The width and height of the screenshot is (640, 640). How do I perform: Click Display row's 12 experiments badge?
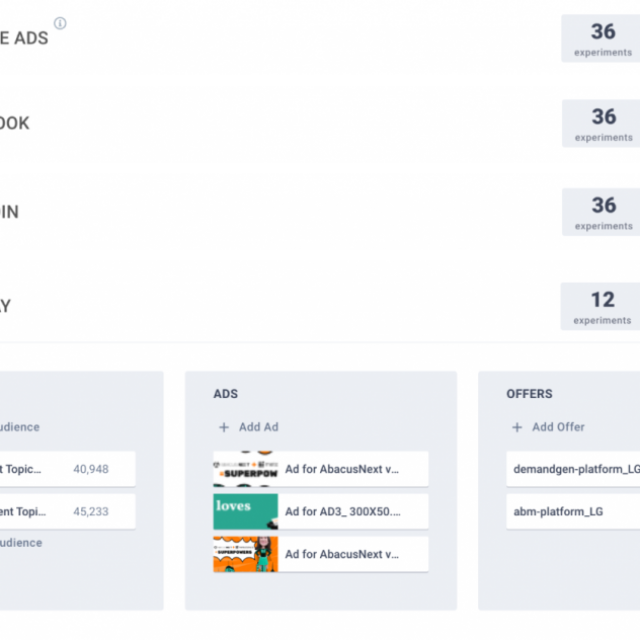pyautogui.click(x=602, y=306)
